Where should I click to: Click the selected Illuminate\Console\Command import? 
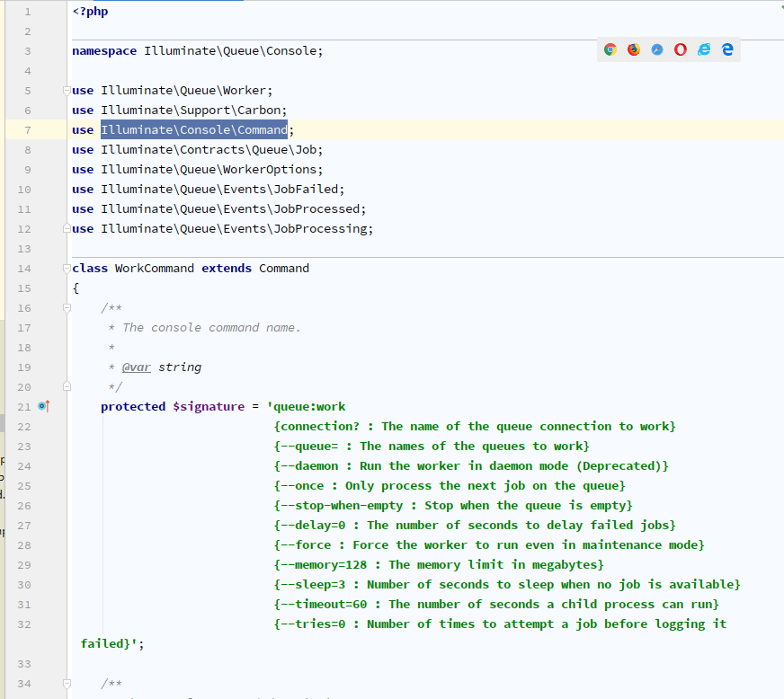[194, 130]
